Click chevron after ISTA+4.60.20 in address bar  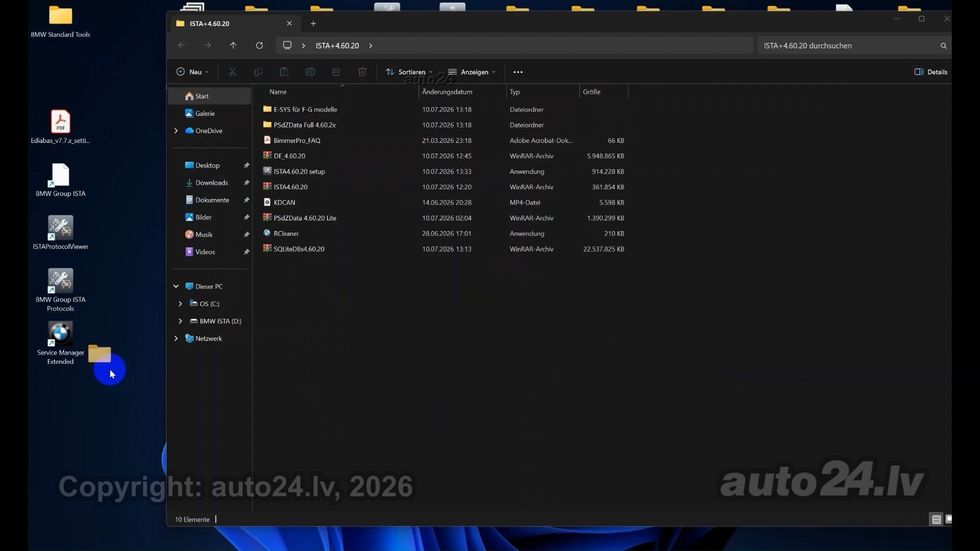click(x=371, y=45)
